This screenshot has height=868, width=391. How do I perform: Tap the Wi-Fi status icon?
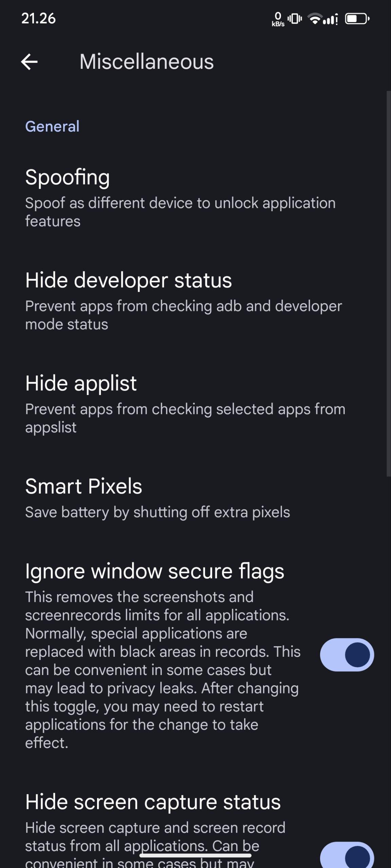click(x=315, y=19)
